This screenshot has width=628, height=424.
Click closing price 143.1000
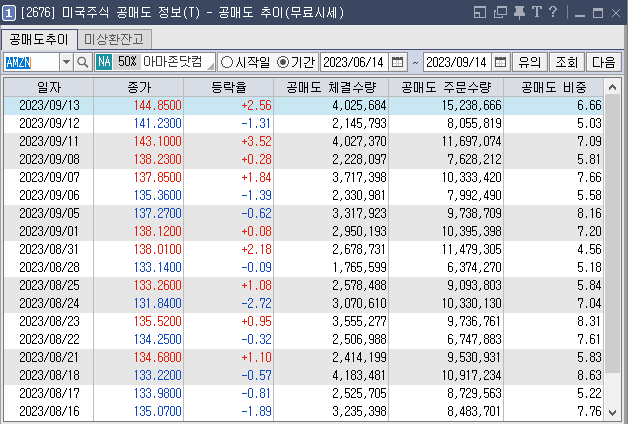pos(157,141)
